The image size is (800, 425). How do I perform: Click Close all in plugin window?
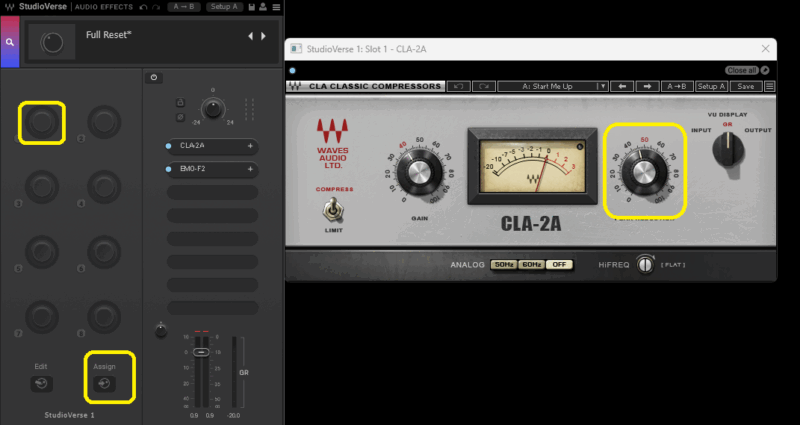click(x=742, y=70)
